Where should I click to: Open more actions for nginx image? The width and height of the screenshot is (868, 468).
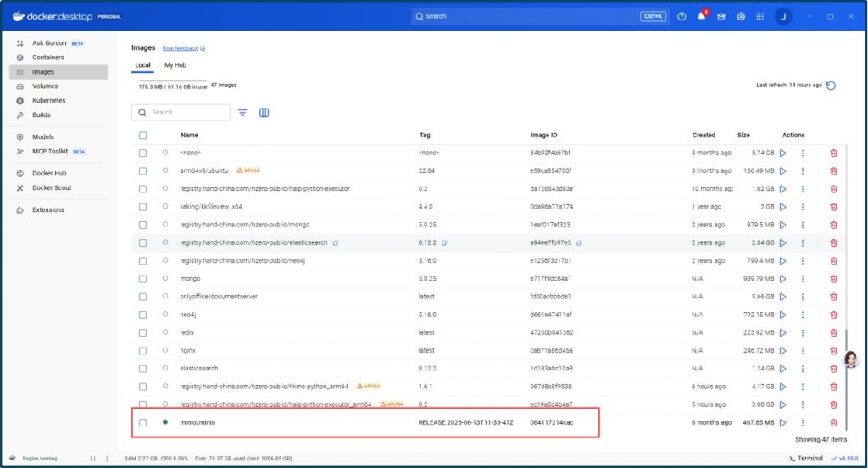802,350
